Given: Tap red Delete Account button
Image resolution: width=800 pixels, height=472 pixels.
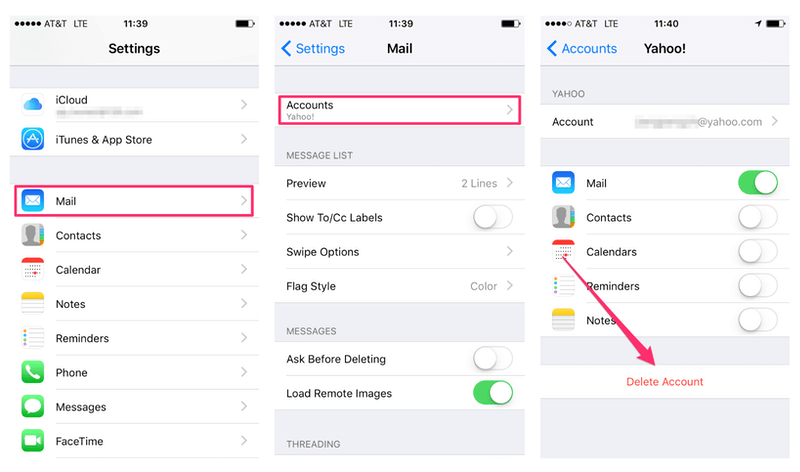Looking at the screenshot, I should [x=664, y=382].
